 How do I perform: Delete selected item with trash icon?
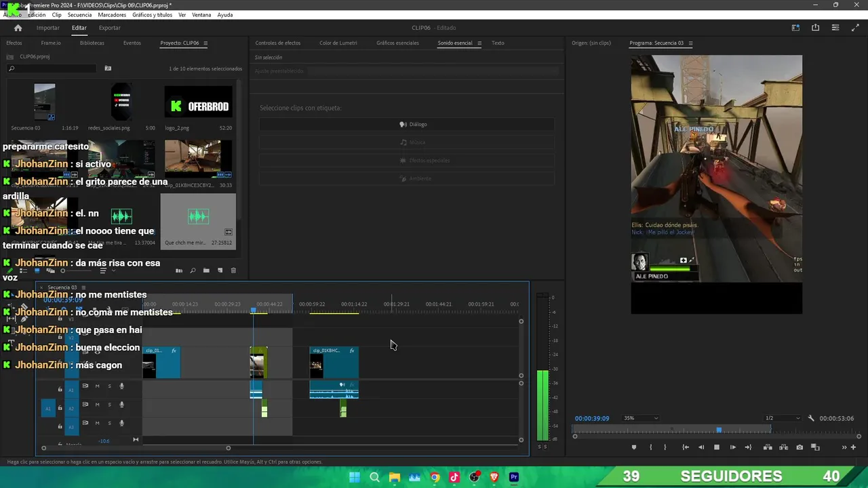(233, 270)
